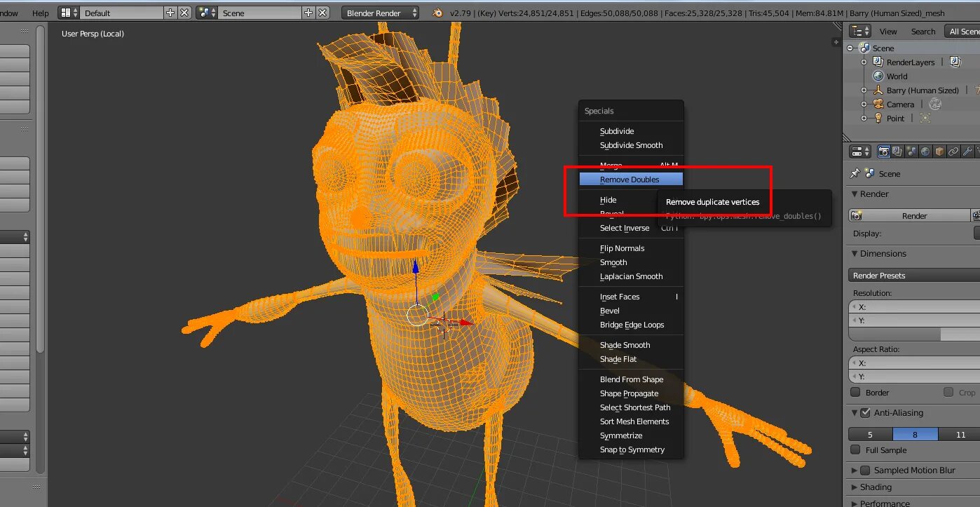
Task: Click the Blender logo icon in info header
Action: [x=437, y=13]
